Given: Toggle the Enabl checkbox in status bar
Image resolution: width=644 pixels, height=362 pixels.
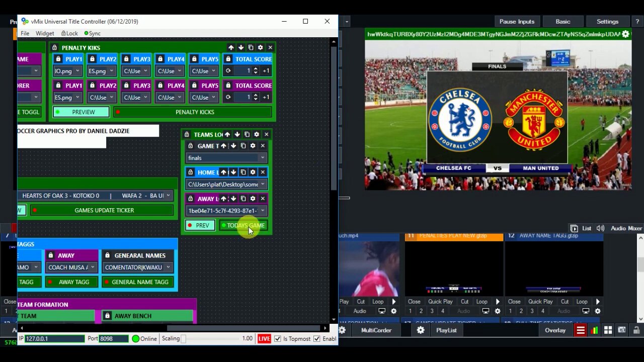Looking at the screenshot, I should click(x=316, y=339).
